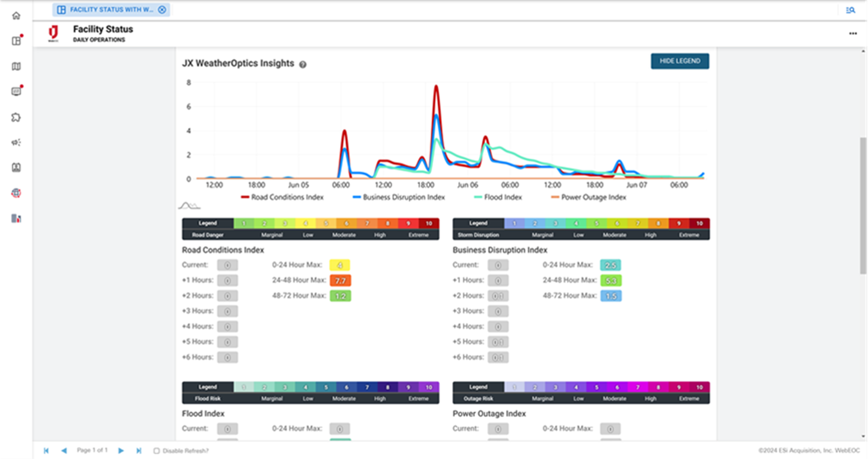
Task: Open the Contacts book icon in the sidebar
Action: (x=16, y=167)
